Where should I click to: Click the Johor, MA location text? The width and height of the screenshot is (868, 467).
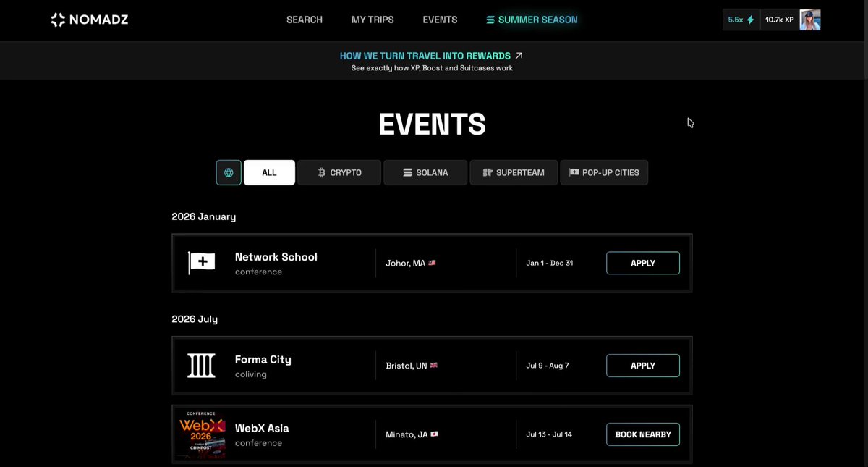[x=406, y=263]
